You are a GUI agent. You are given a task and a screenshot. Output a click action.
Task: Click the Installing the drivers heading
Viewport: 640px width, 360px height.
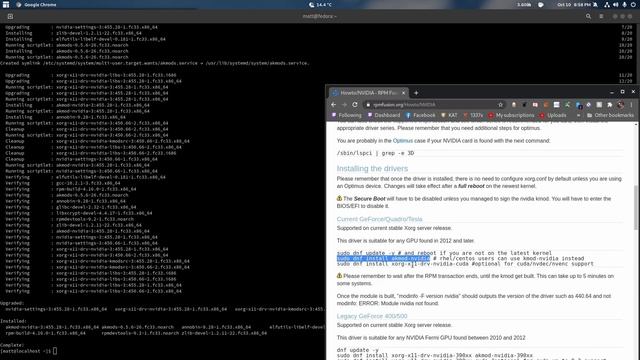tap(372, 168)
